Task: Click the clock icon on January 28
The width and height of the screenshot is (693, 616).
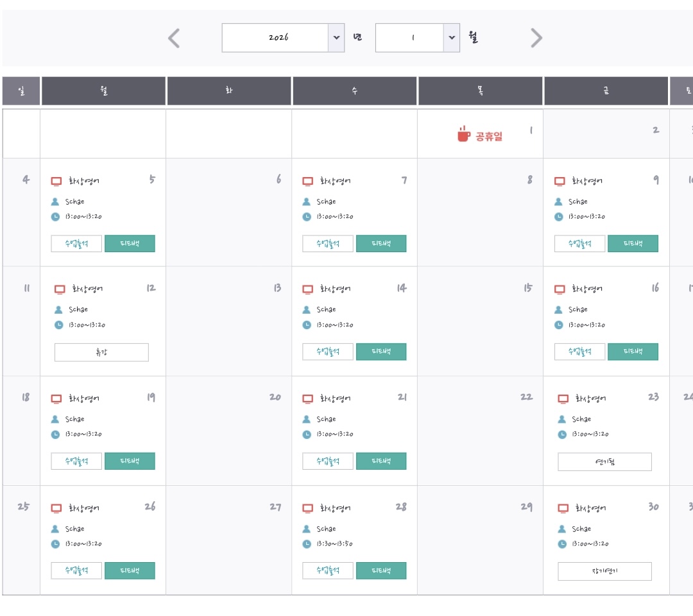Action: [x=307, y=544]
